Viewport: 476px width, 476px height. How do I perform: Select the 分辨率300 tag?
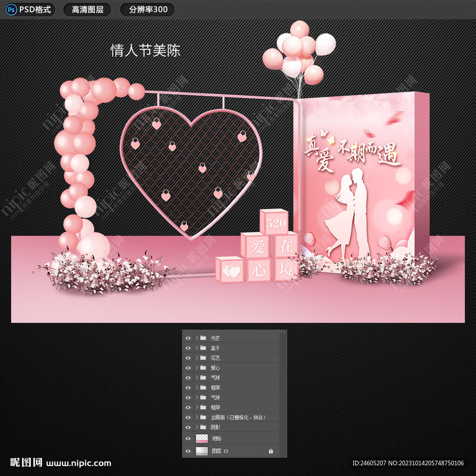click(147, 10)
